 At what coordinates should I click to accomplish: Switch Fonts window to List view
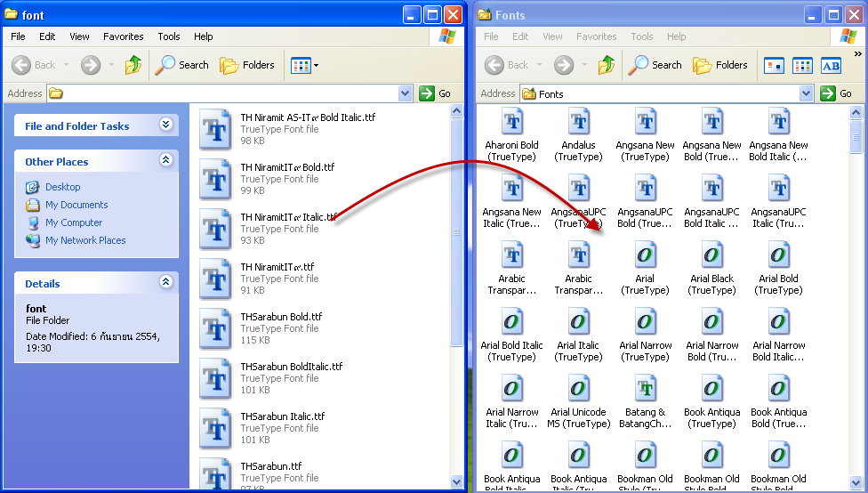(x=802, y=66)
